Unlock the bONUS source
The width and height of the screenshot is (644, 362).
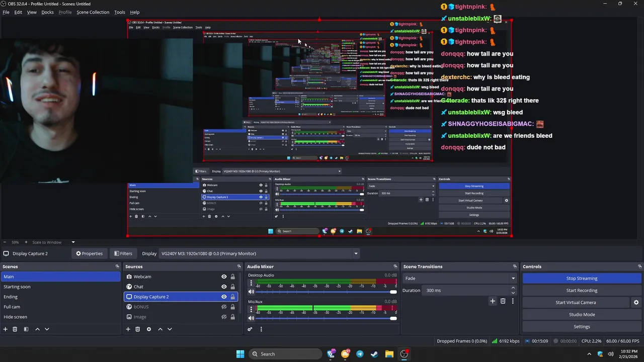coord(232,307)
